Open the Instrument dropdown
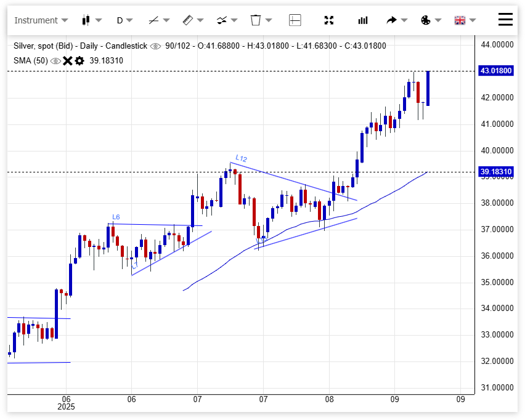Image resolution: width=525 pixels, height=420 pixels. click(41, 20)
